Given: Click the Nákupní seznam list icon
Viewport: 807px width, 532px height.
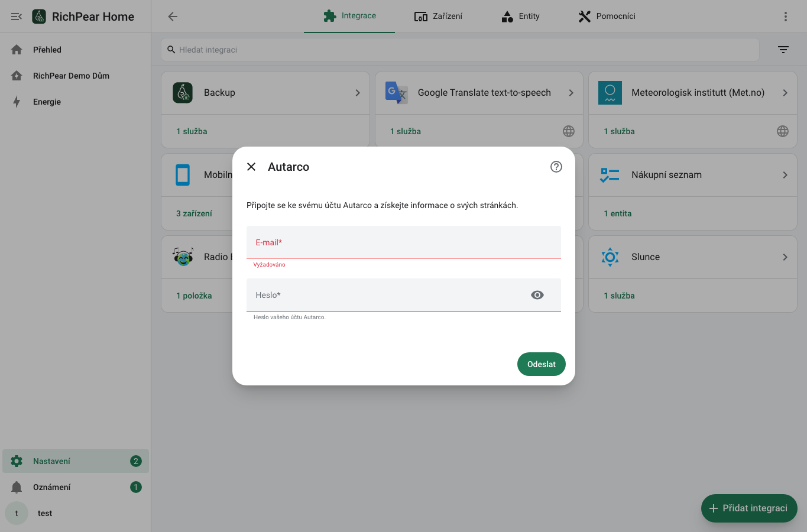Looking at the screenshot, I should tap(610, 175).
